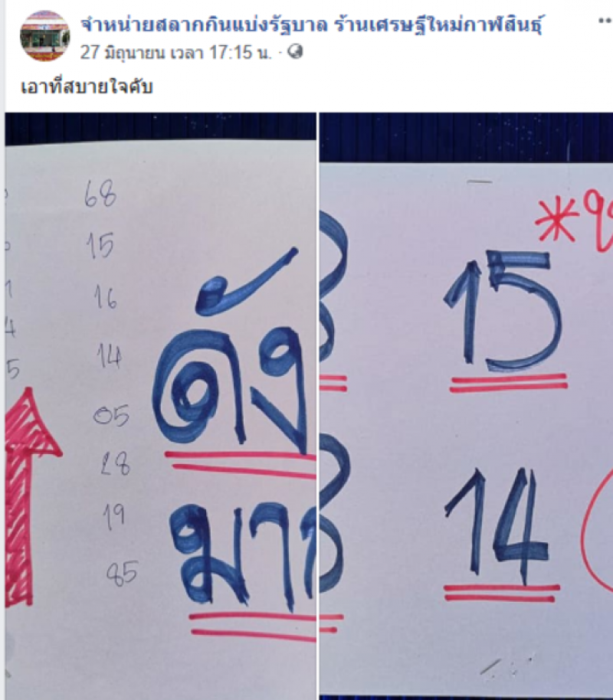The image size is (613, 700).
Task: Click the small handwritten number 68
Action: [x=100, y=194]
